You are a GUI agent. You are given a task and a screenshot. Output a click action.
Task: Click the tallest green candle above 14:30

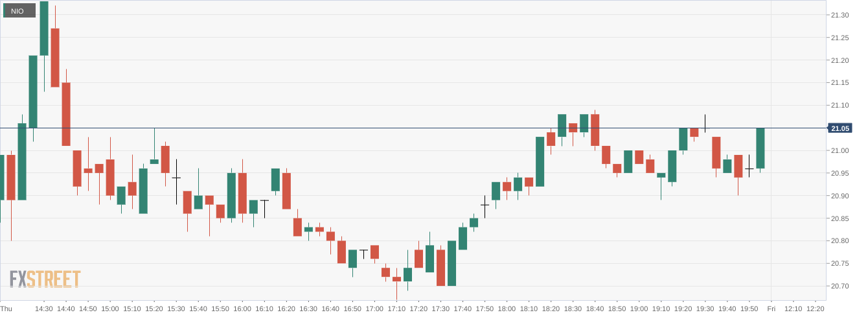pyautogui.click(x=44, y=29)
